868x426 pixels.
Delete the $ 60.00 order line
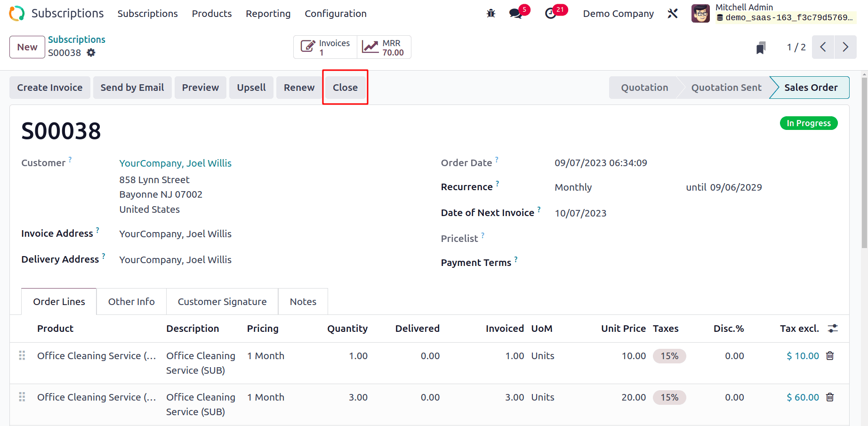coord(830,397)
